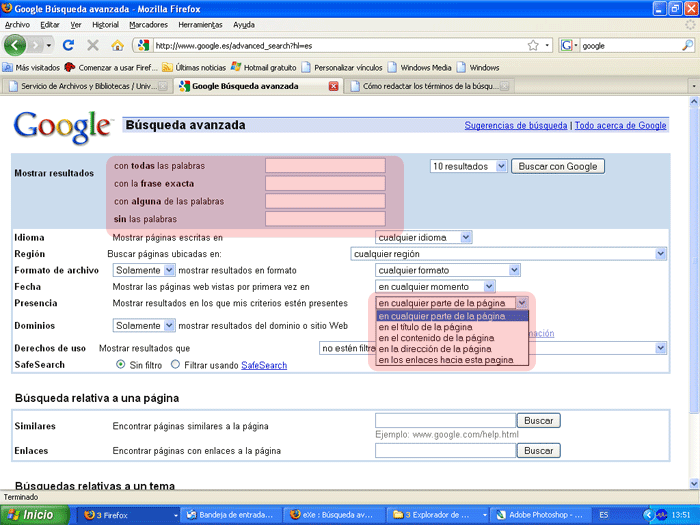
Task: Open the cualquier región dropdown
Action: pos(508,254)
